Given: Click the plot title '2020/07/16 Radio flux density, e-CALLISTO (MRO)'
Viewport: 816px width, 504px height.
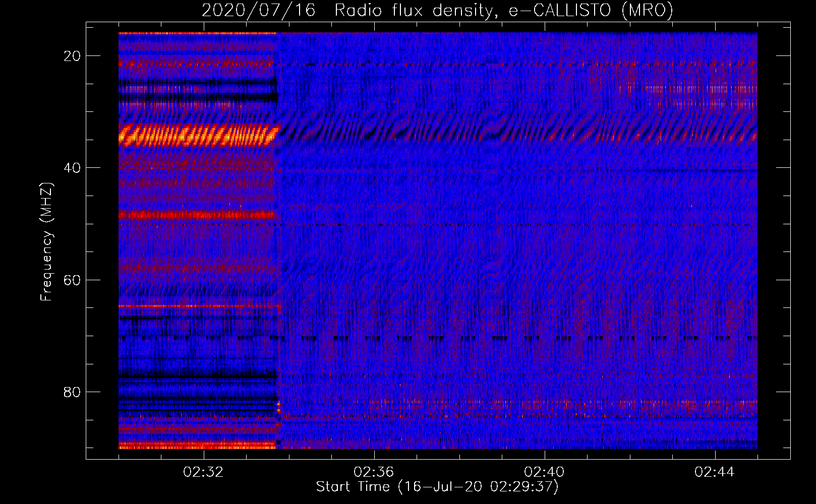Looking at the screenshot, I should tap(437, 10).
